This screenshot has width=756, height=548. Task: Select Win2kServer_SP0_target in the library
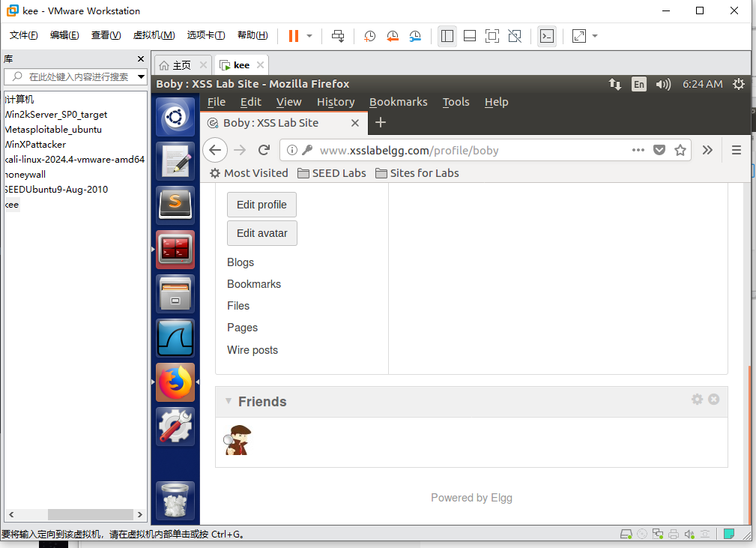pos(56,115)
